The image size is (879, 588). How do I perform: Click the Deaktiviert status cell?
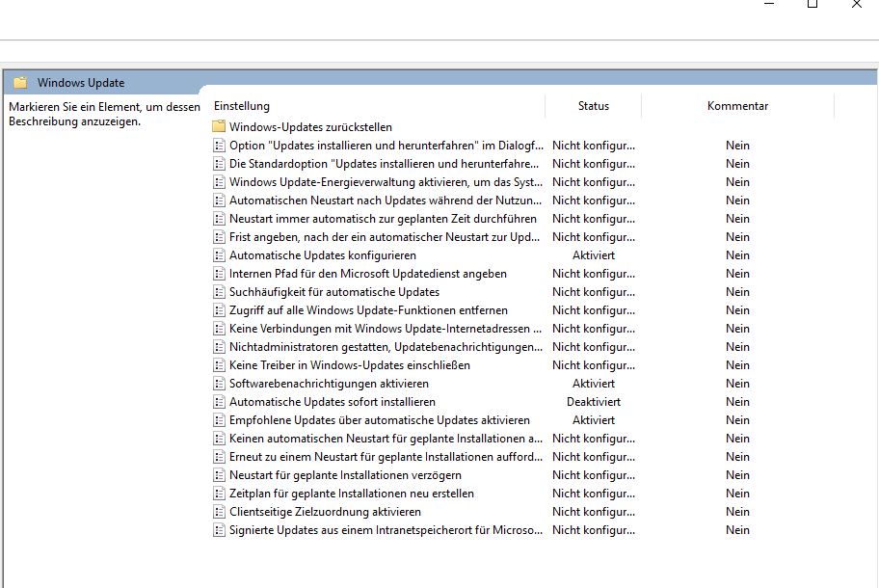(x=593, y=402)
